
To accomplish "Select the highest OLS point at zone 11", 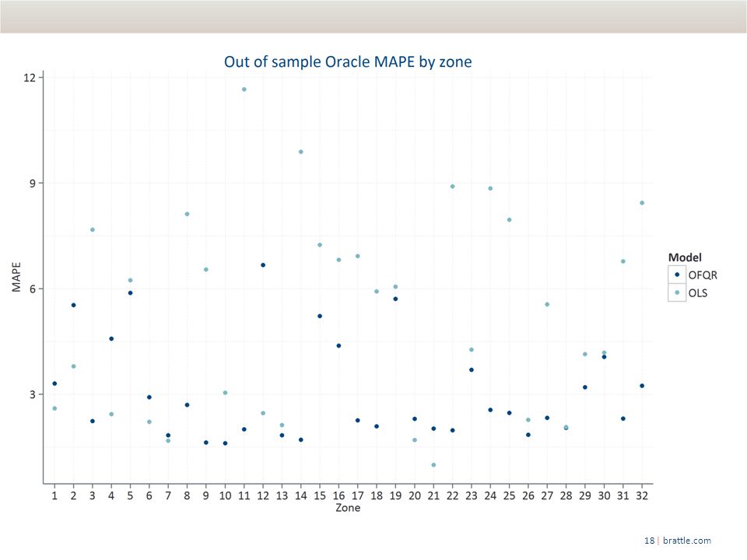I will (244, 89).
